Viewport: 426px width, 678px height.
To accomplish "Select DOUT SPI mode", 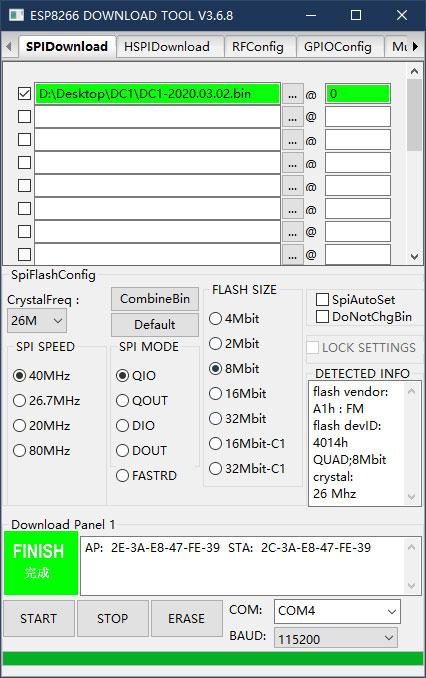I will [141, 451].
